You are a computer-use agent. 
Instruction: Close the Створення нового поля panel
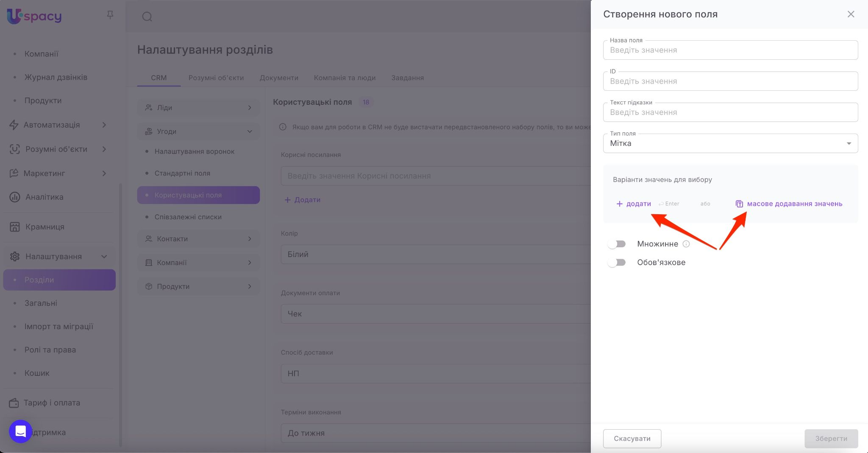pyautogui.click(x=851, y=14)
